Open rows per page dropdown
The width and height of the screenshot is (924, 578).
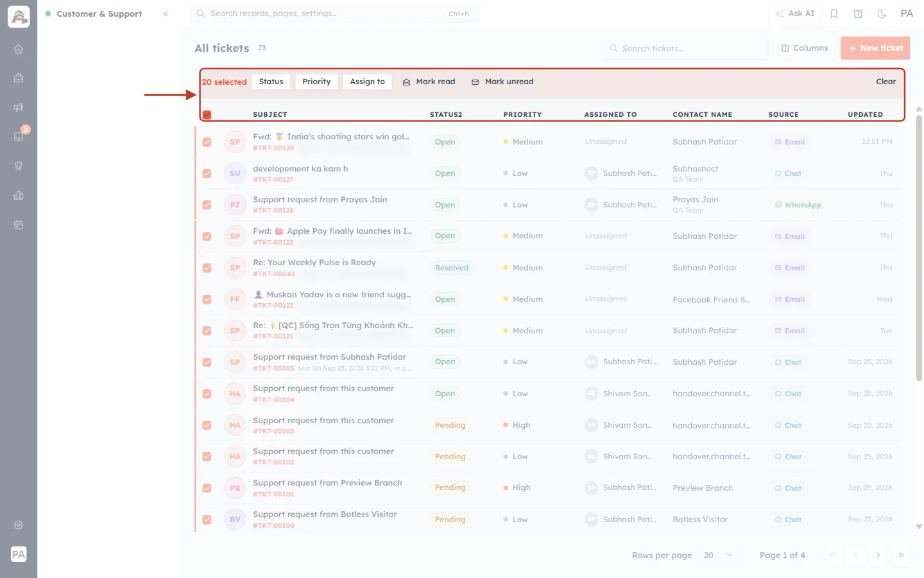pyautogui.click(x=718, y=555)
